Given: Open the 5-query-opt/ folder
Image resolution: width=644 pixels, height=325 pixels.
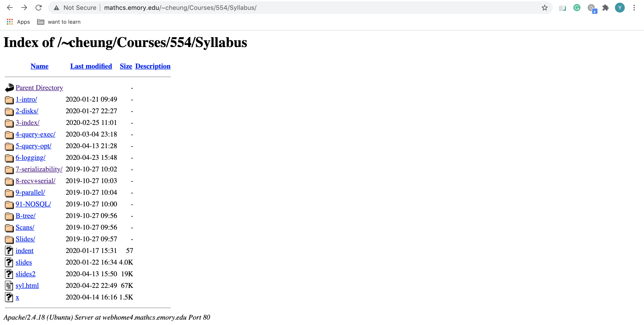Looking at the screenshot, I should [x=33, y=145].
